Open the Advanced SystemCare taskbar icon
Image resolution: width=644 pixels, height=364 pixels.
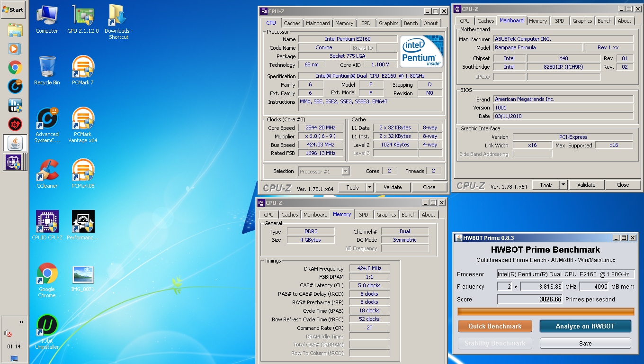15,86
